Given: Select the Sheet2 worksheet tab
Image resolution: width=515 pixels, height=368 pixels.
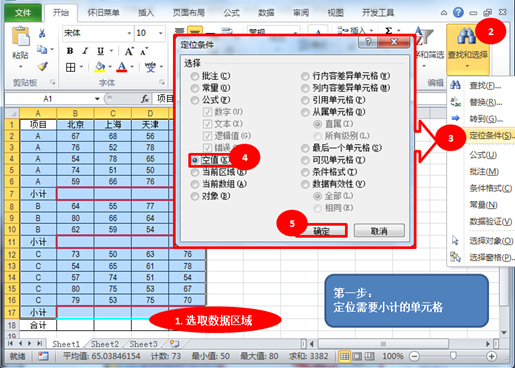Looking at the screenshot, I should pos(105,344).
